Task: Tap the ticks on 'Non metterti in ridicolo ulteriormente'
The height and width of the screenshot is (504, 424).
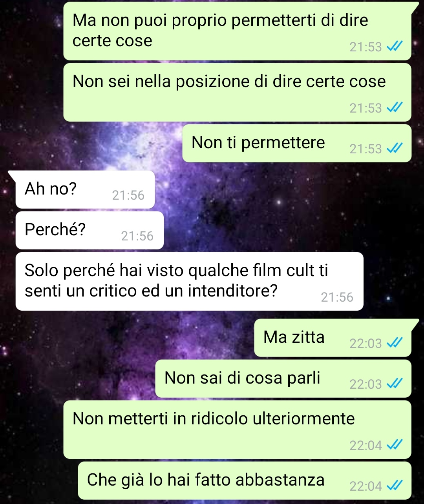Action: [x=395, y=445]
